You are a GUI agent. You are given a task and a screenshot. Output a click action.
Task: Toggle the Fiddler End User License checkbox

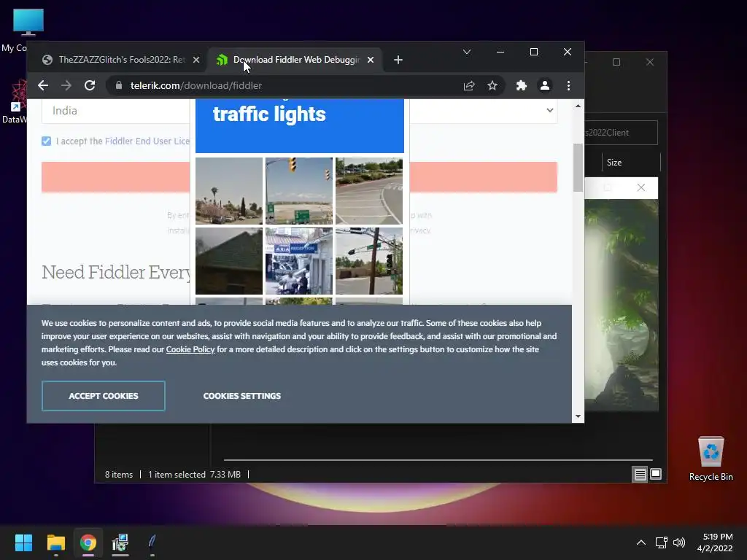pyautogui.click(x=46, y=141)
